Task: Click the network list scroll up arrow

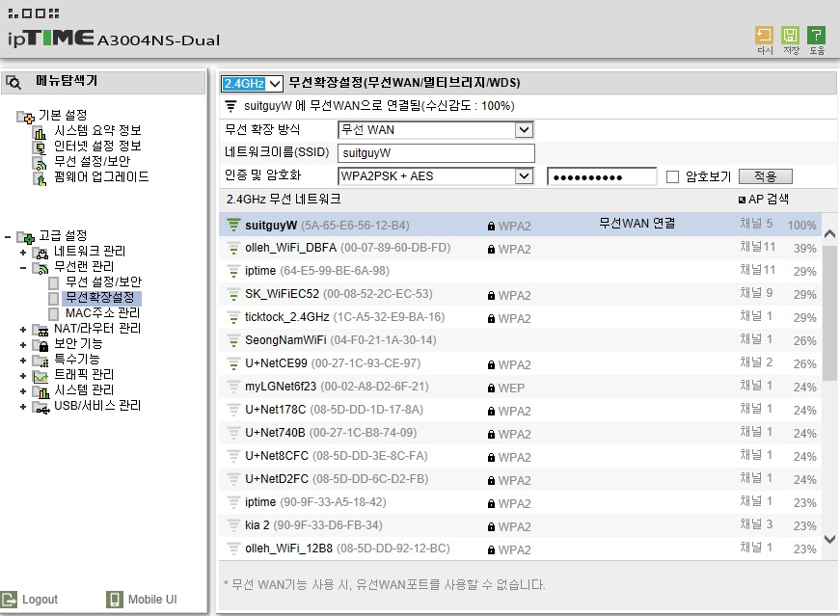Action: tap(829, 234)
